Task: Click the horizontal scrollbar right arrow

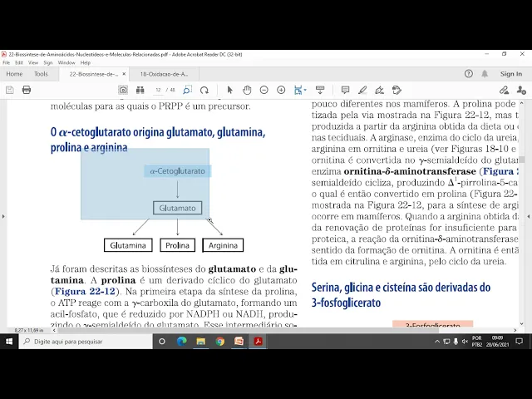Action: point(515,330)
